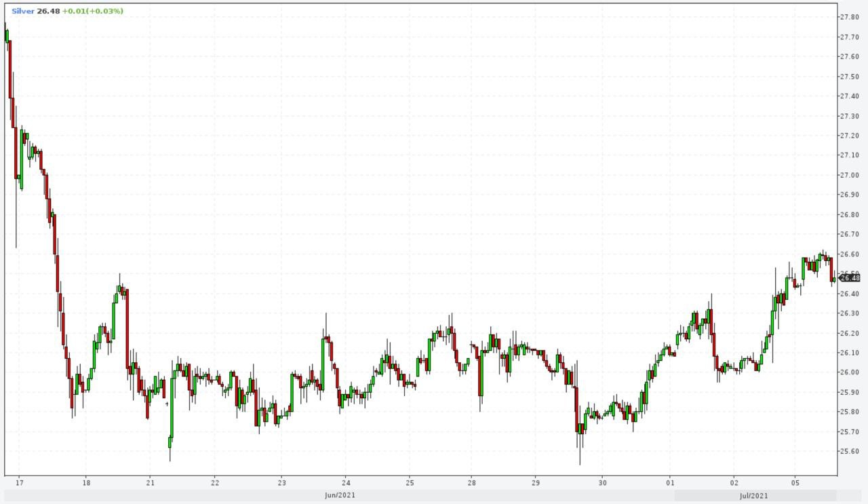Select the 26.20 price axis label
The width and height of the screenshot is (868, 504).
[851, 333]
